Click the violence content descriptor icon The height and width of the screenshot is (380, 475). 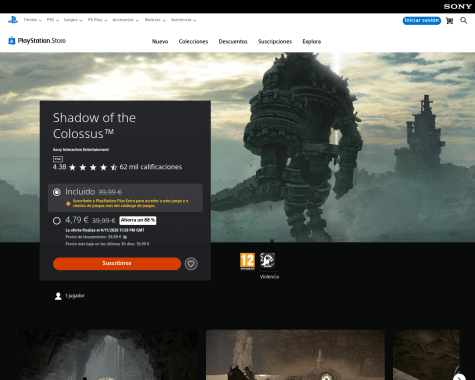(x=267, y=260)
